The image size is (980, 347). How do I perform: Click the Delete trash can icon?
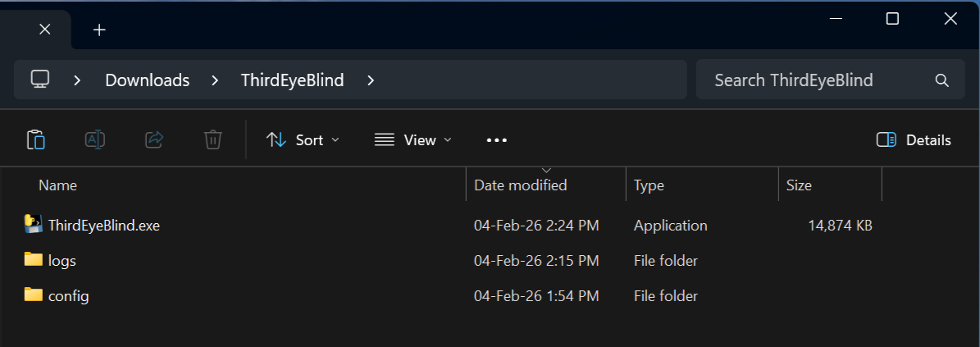(213, 139)
